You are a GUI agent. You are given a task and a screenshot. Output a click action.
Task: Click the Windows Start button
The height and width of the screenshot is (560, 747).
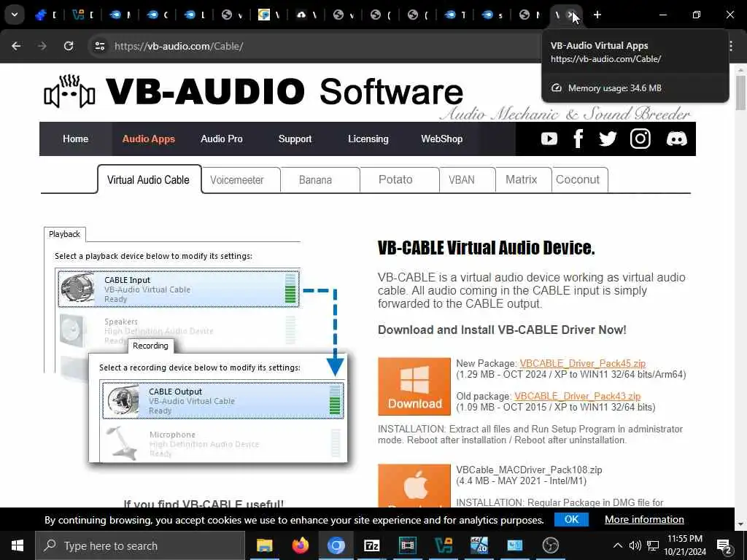18,545
